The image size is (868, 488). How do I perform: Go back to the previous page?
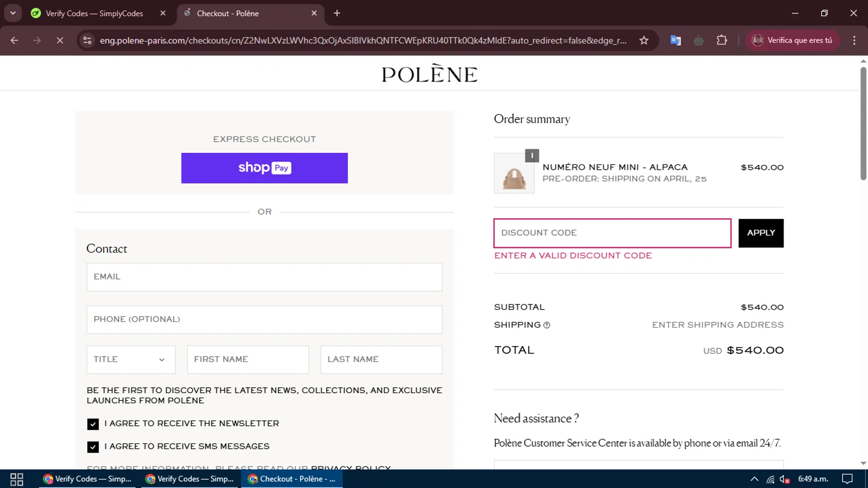tap(14, 41)
